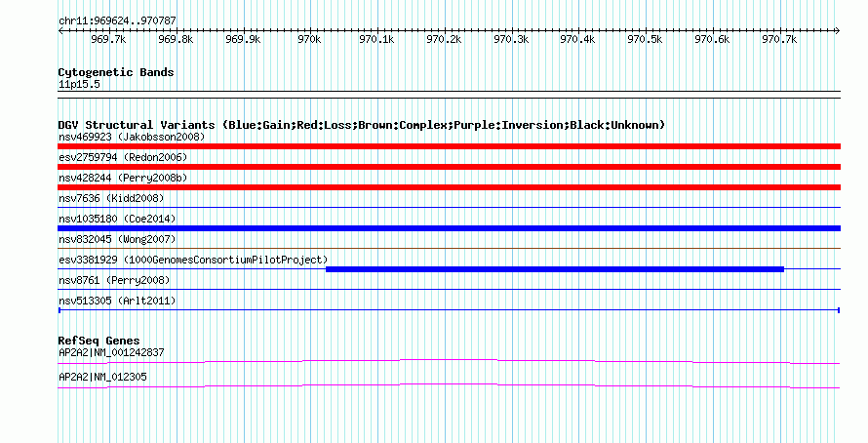Image resolution: width=868 pixels, height=443 pixels.
Task: Select variant label esv2759794 (Redon2006)
Action: pos(123,157)
